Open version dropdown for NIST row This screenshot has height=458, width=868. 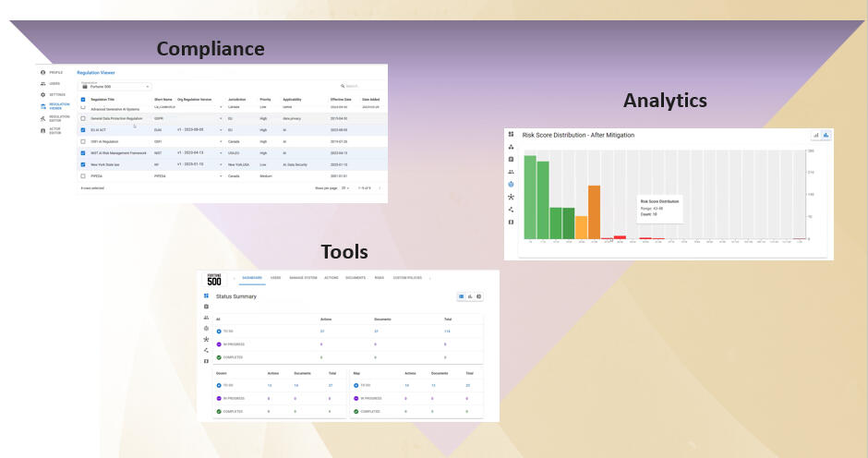point(221,153)
